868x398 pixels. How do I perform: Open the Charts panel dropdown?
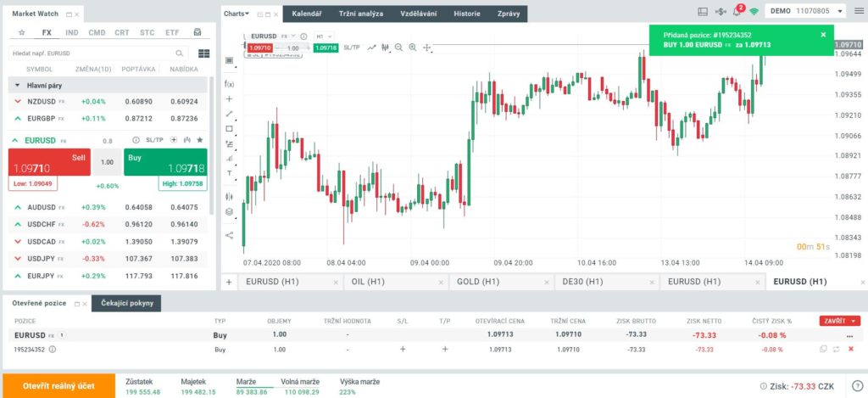(236, 14)
